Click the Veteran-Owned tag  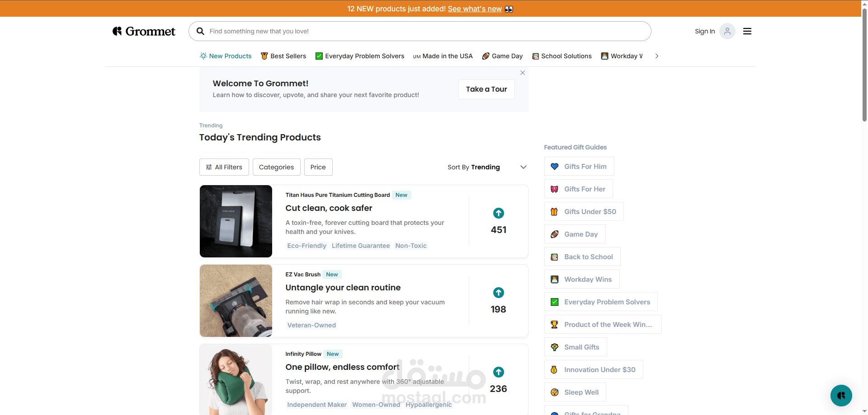[311, 325]
